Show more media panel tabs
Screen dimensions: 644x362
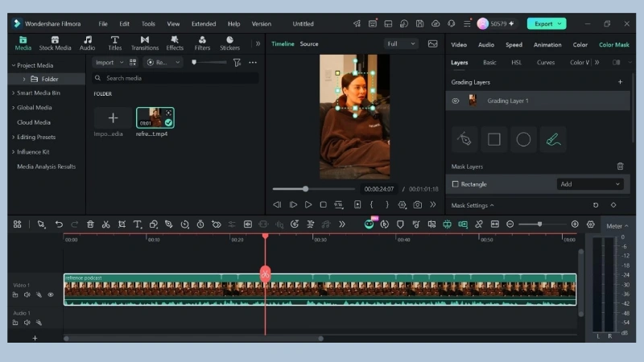[x=258, y=43]
